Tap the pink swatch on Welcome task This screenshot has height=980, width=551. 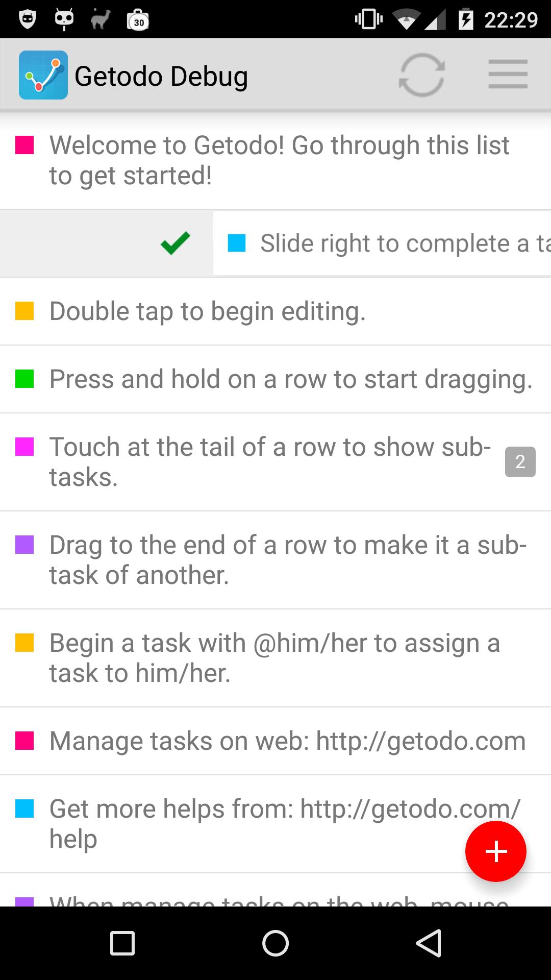24,145
